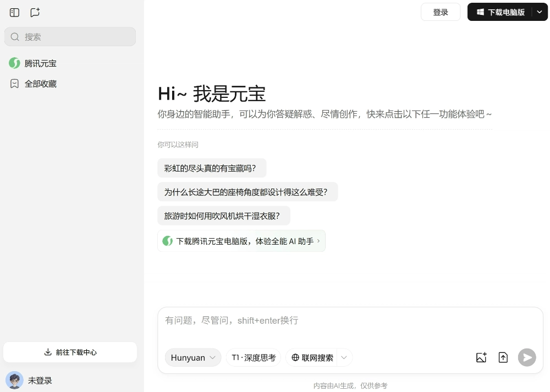Expand the 下载电脑版 dropdown arrow
This screenshot has height=392, width=550.
(x=540, y=12)
